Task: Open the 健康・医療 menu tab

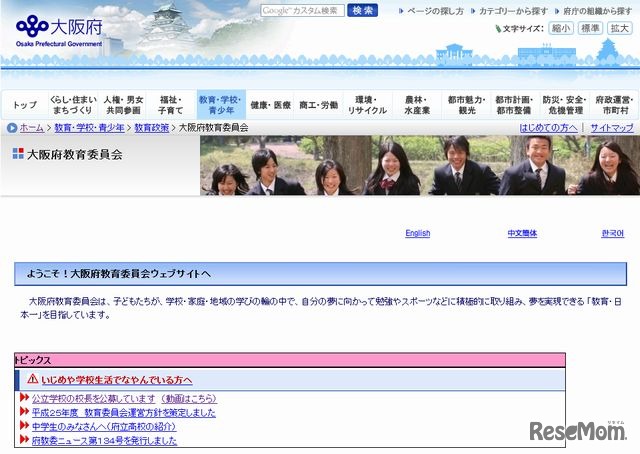Action: tap(270, 105)
